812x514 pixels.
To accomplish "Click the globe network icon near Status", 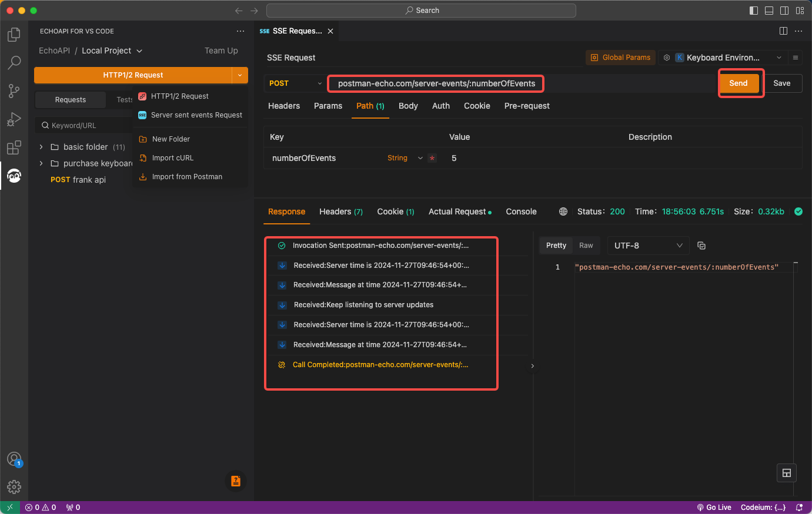I will tap(563, 211).
